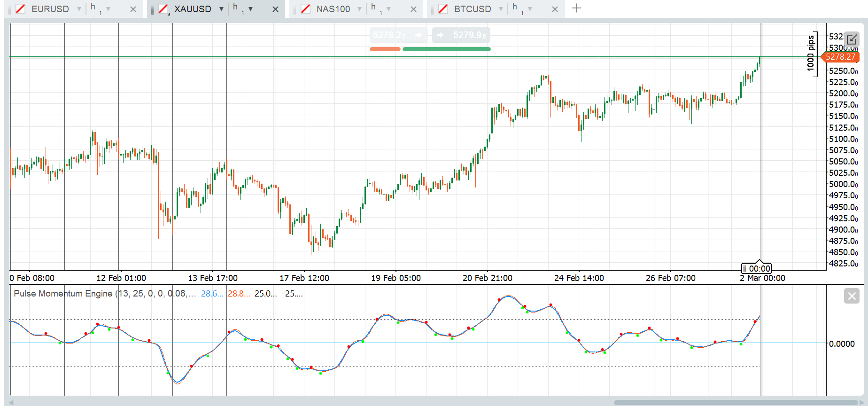Viewport: 868px width, 406px height.
Task: Close the NAS100 chart tab
Action: coord(413,9)
